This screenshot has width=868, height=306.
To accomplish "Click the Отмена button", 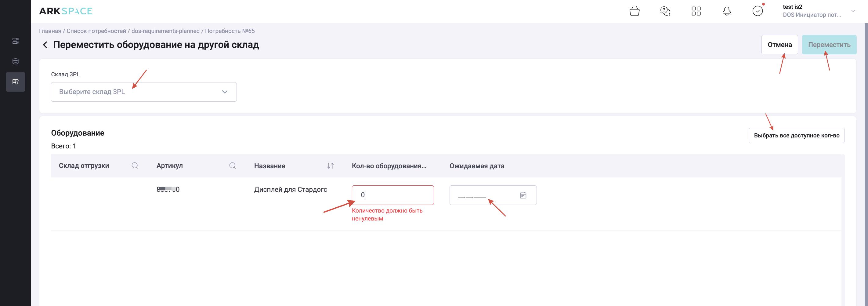I will (x=779, y=45).
